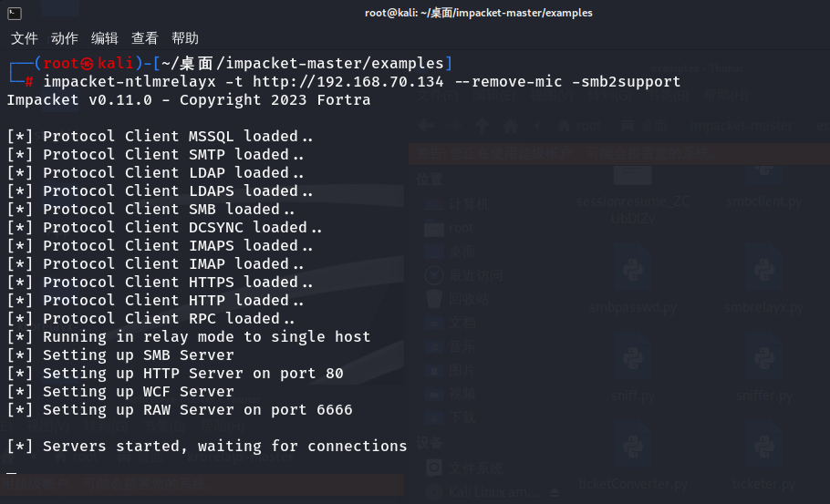The height and width of the screenshot is (504, 830).
Task: Click the 'Protocol Client SMB loaded' line
Action: tap(150, 209)
